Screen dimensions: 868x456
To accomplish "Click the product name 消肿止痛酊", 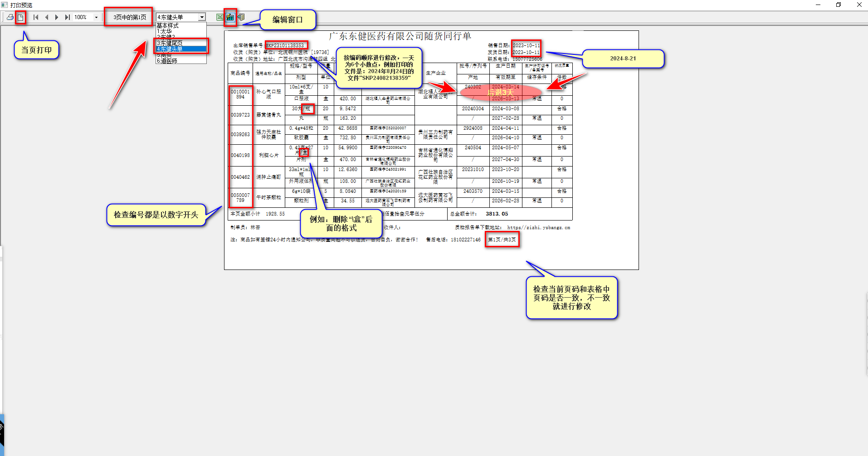I will pyautogui.click(x=268, y=177).
